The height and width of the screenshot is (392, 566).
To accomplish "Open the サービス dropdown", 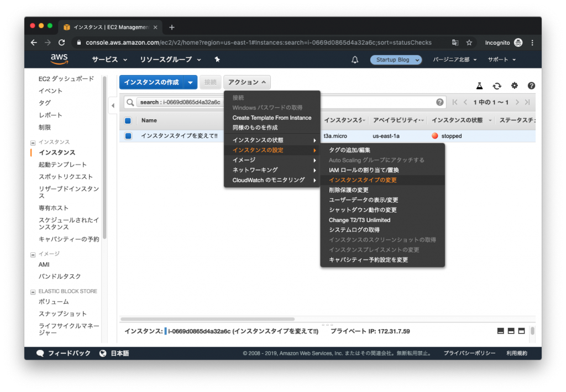I will click(109, 60).
